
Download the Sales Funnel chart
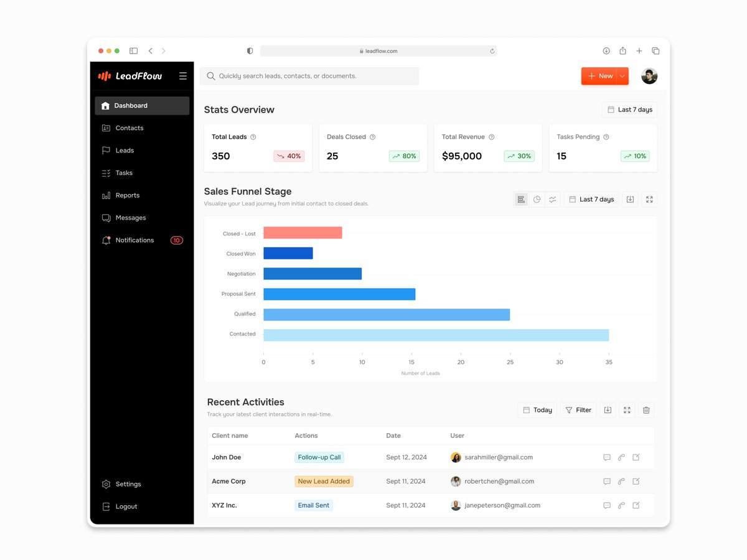pyautogui.click(x=630, y=199)
